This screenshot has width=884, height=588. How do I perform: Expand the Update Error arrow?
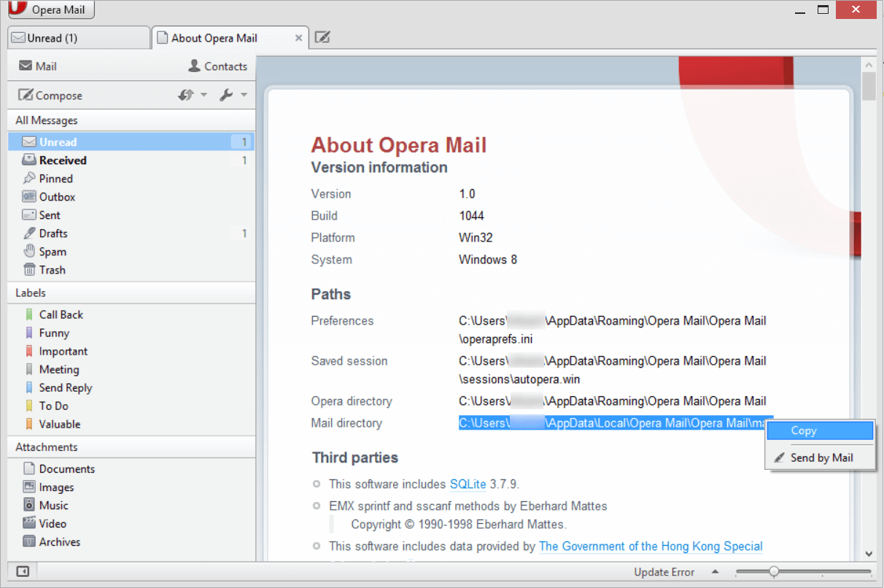(715, 571)
